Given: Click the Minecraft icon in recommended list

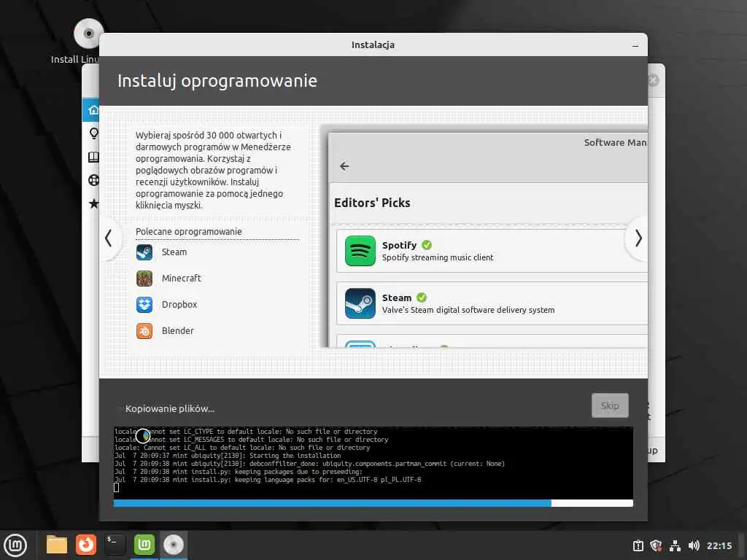Looking at the screenshot, I should click(144, 278).
